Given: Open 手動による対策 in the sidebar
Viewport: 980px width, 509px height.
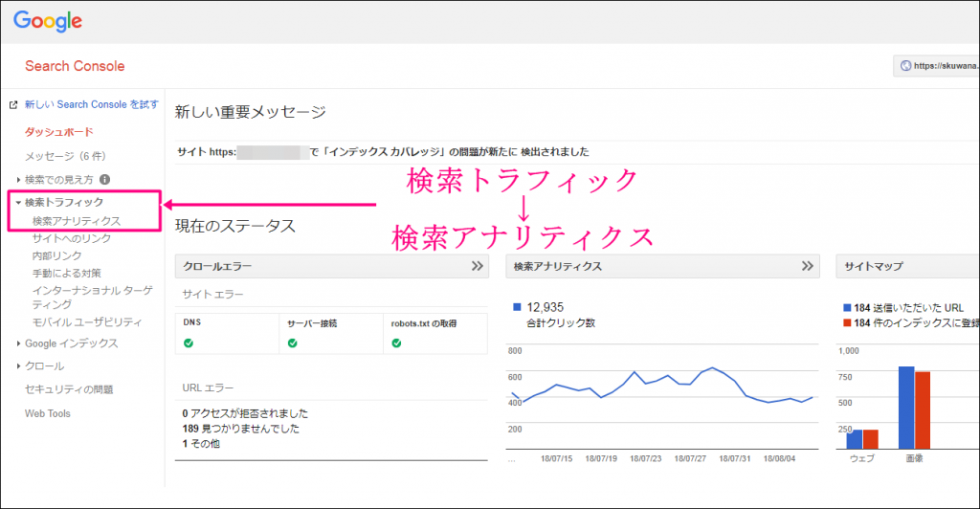Looking at the screenshot, I should (66, 274).
